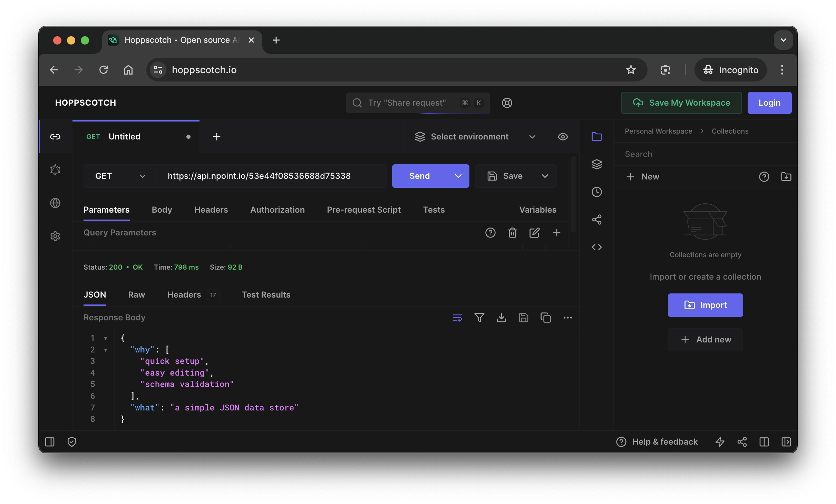The width and height of the screenshot is (836, 504).
Task: Expand the Send options arrow
Action: [458, 176]
